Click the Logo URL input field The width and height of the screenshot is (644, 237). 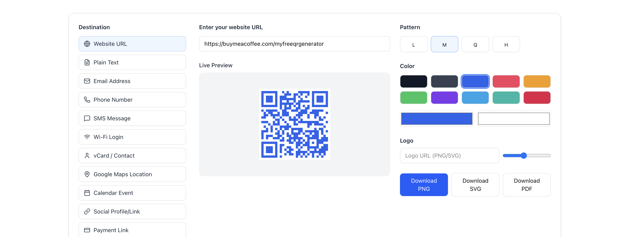[449, 156]
